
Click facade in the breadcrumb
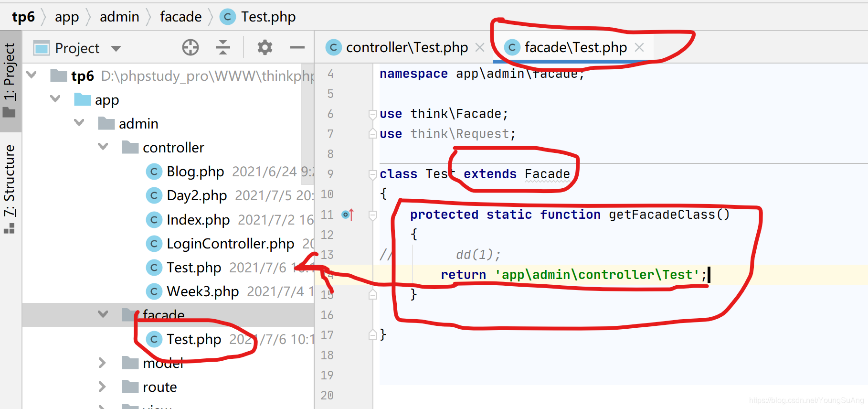pos(180,17)
